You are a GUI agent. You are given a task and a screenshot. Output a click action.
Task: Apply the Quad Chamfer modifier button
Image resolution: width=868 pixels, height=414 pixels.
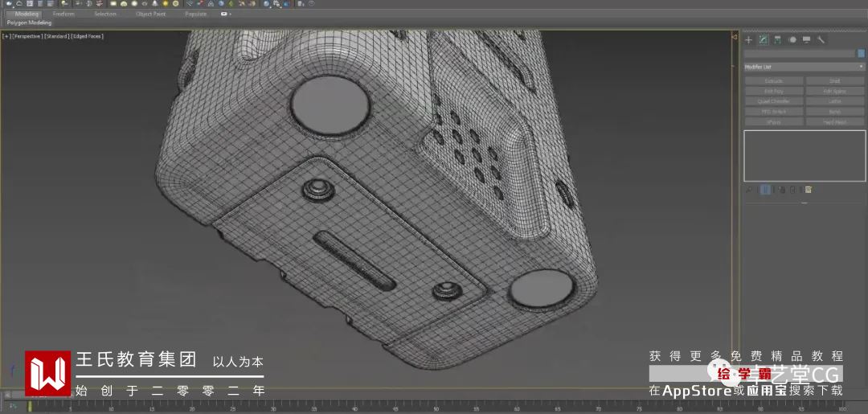click(x=774, y=101)
